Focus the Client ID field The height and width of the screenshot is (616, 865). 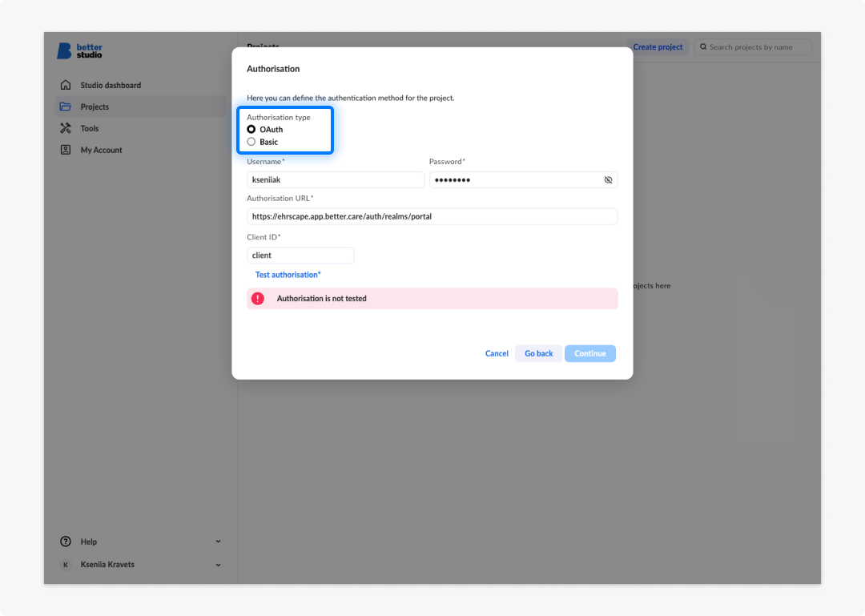point(300,255)
